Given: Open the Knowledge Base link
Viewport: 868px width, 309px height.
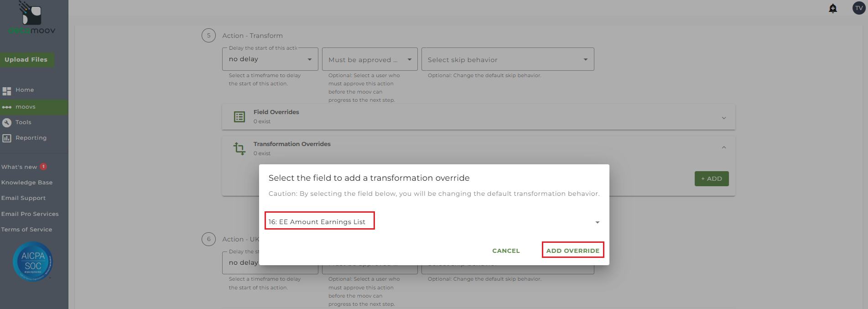Looking at the screenshot, I should click(27, 183).
